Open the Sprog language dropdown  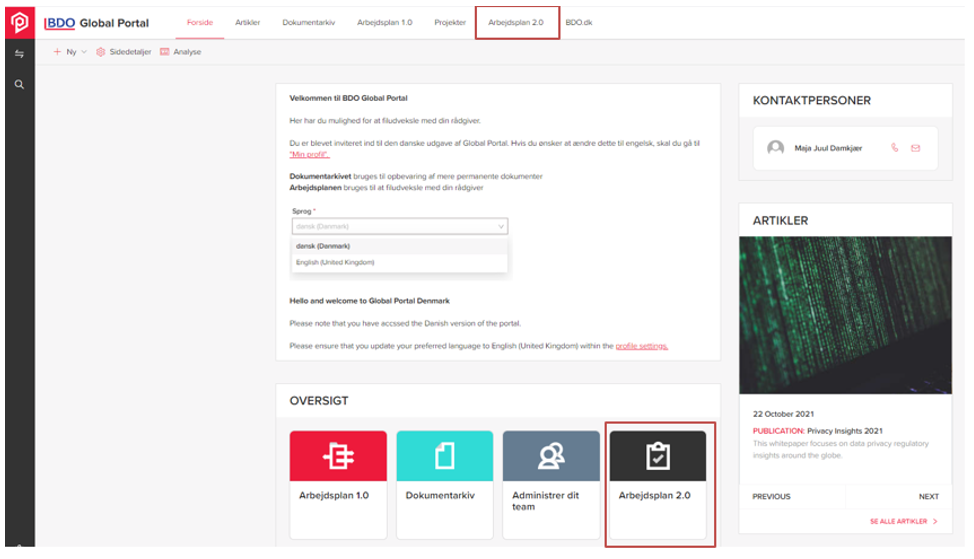[399, 226]
